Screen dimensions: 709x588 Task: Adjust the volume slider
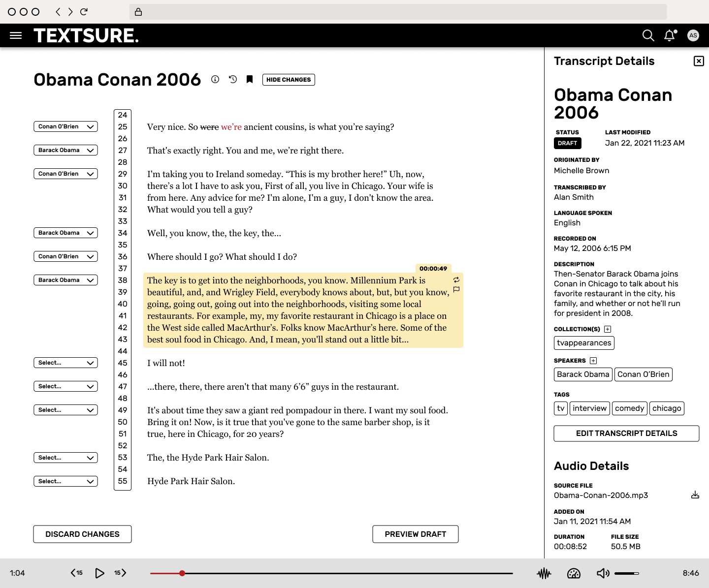click(x=627, y=573)
